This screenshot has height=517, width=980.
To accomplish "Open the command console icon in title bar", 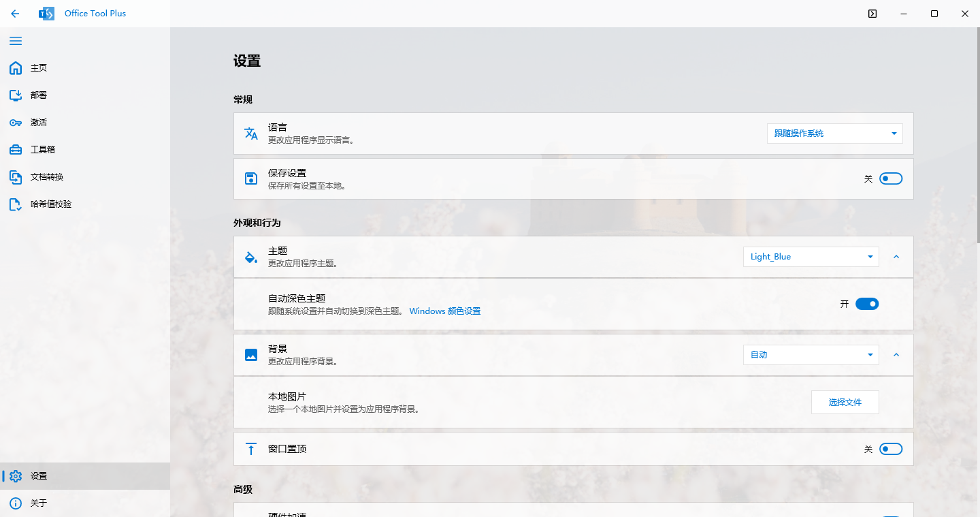I will [872, 14].
